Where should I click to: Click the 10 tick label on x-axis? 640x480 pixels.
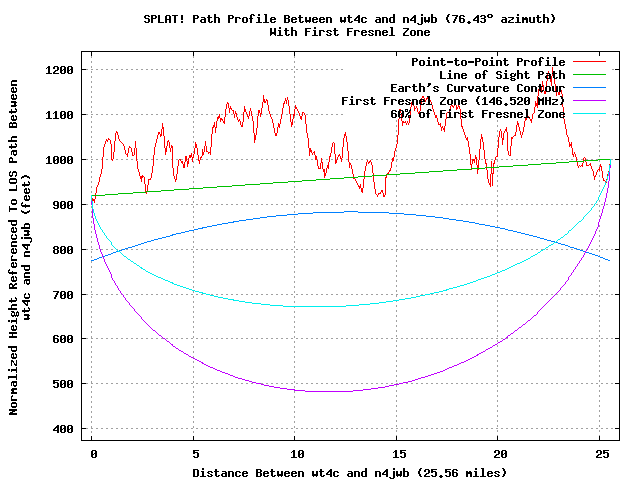295,453
